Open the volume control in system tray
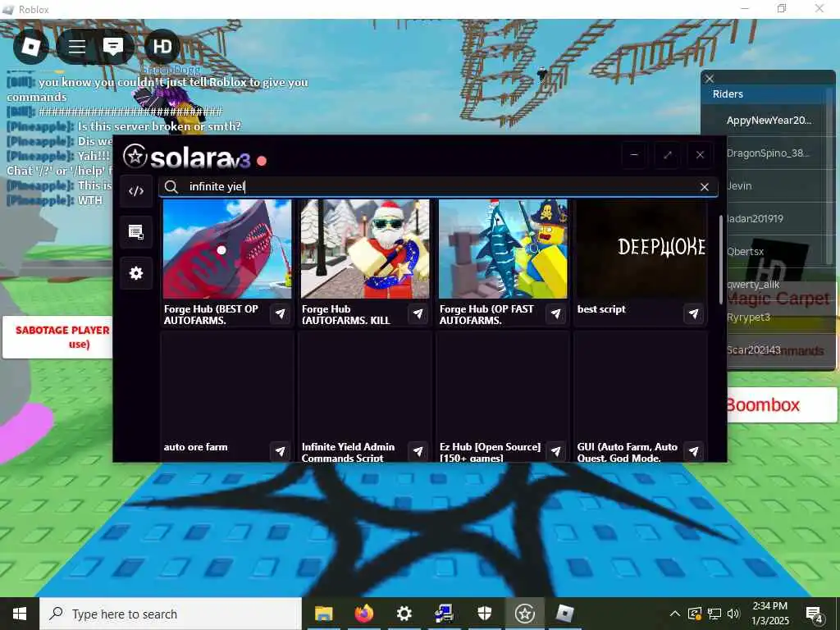840x630 pixels. coord(734,614)
